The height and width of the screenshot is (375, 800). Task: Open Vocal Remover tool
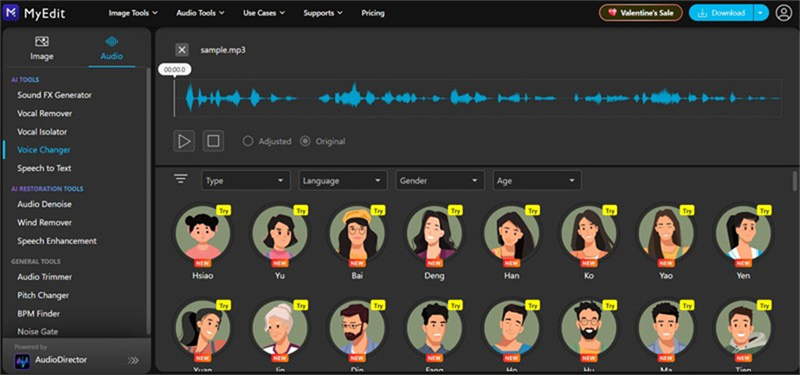tap(45, 113)
